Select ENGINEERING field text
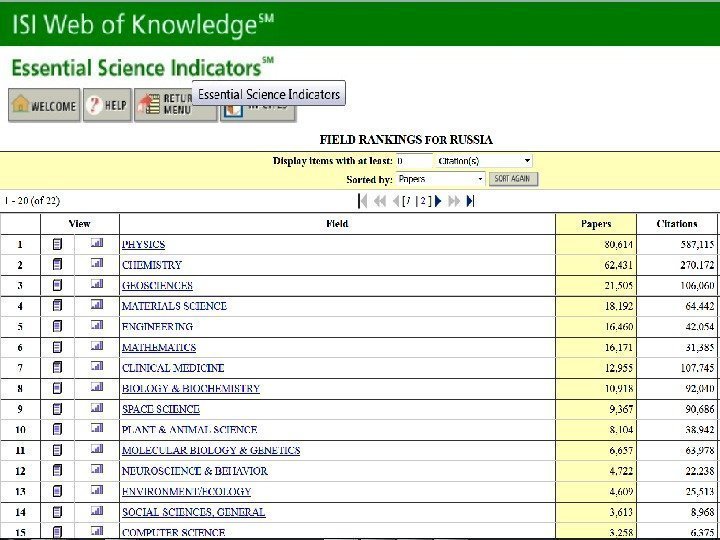 pyautogui.click(x=157, y=327)
